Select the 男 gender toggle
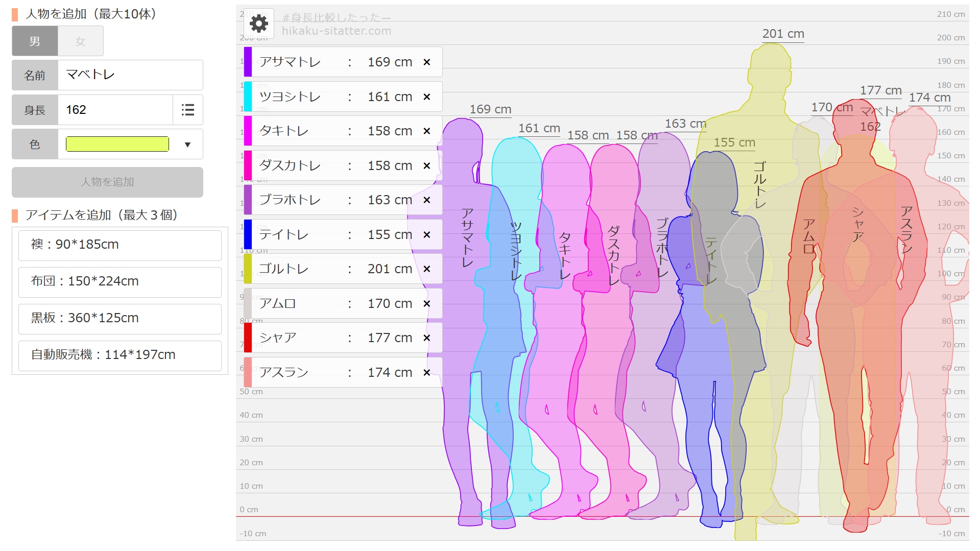 pos(35,41)
